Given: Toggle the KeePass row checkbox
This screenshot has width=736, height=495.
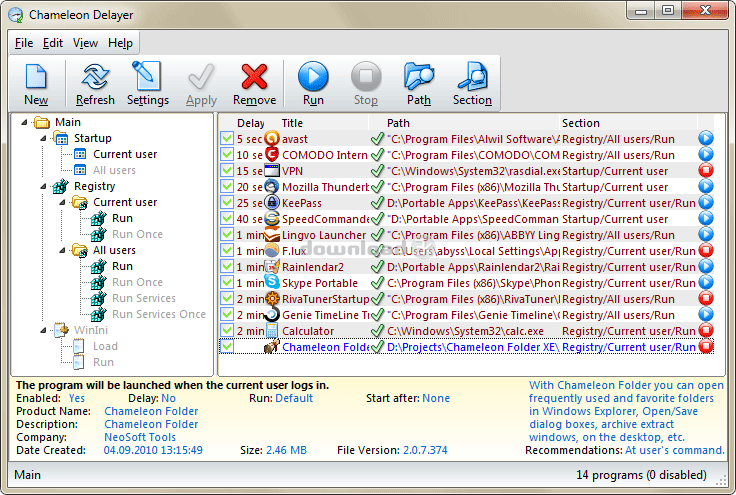Looking at the screenshot, I should click(x=227, y=202).
